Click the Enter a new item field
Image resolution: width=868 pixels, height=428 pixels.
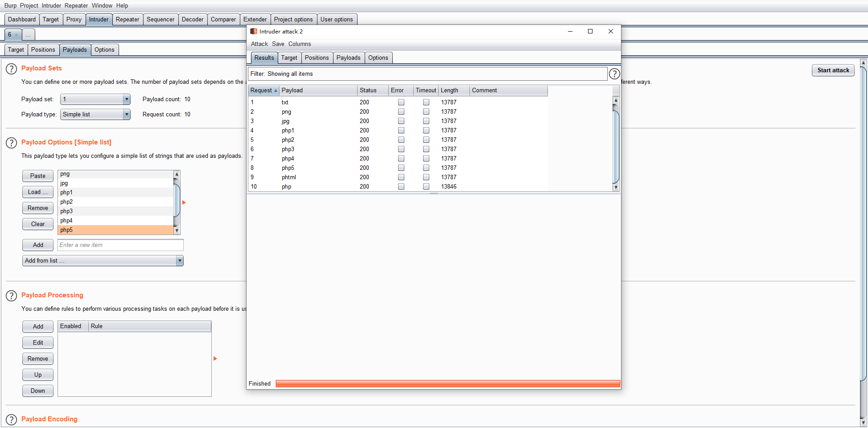click(120, 245)
